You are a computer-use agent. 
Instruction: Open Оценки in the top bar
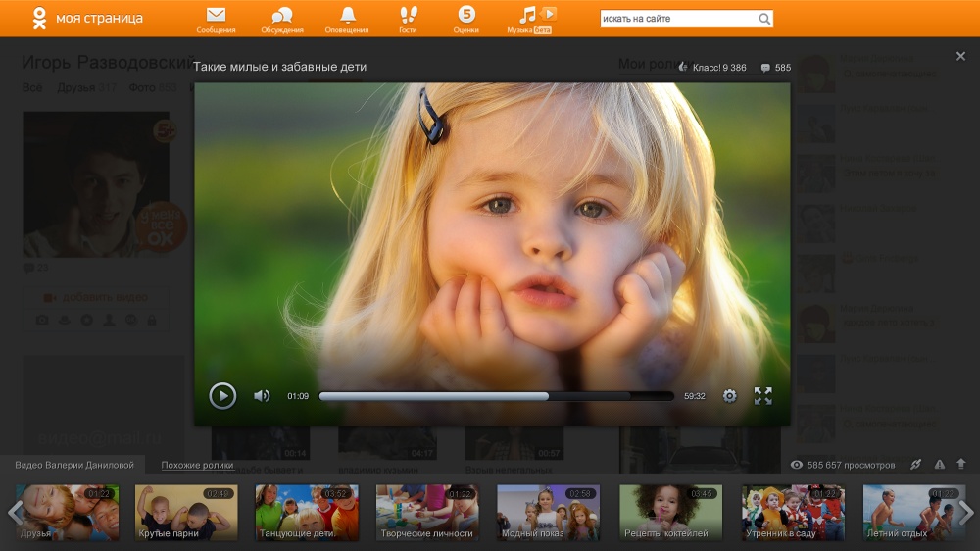click(x=466, y=20)
